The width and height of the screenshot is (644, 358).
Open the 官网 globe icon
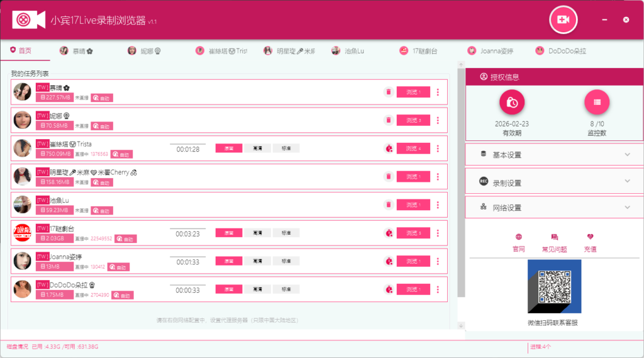(x=519, y=237)
